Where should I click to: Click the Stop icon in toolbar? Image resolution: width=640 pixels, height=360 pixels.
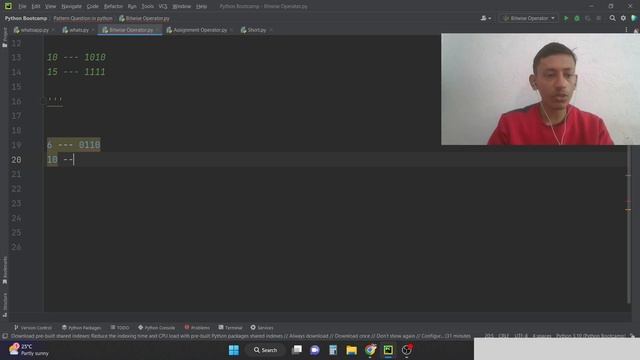click(x=598, y=18)
